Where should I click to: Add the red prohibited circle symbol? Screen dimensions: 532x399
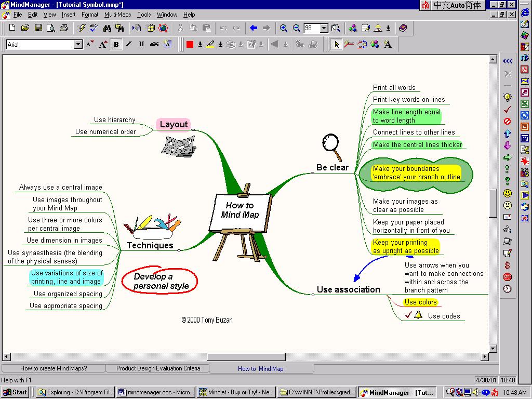tap(507, 122)
